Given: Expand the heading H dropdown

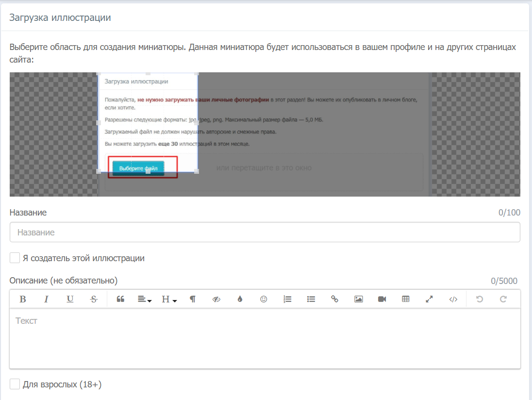Looking at the screenshot, I should point(169,299).
